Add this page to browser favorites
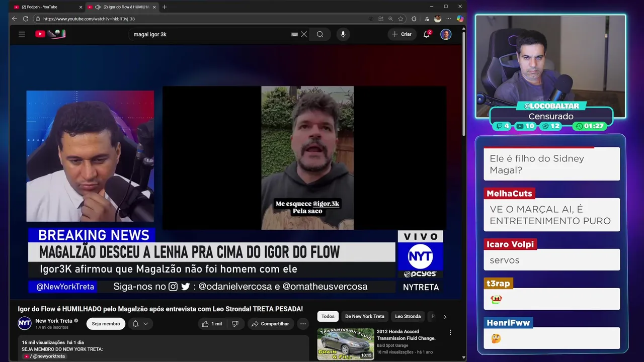The width and height of the screenshot is (644, 362). (x=400, y=19)
